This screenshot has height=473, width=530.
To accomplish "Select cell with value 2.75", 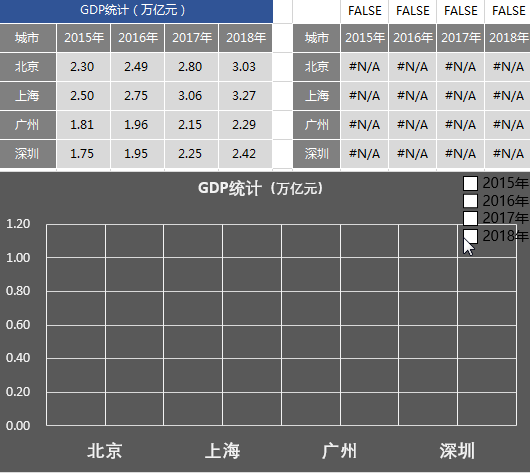I will point(138,96).
